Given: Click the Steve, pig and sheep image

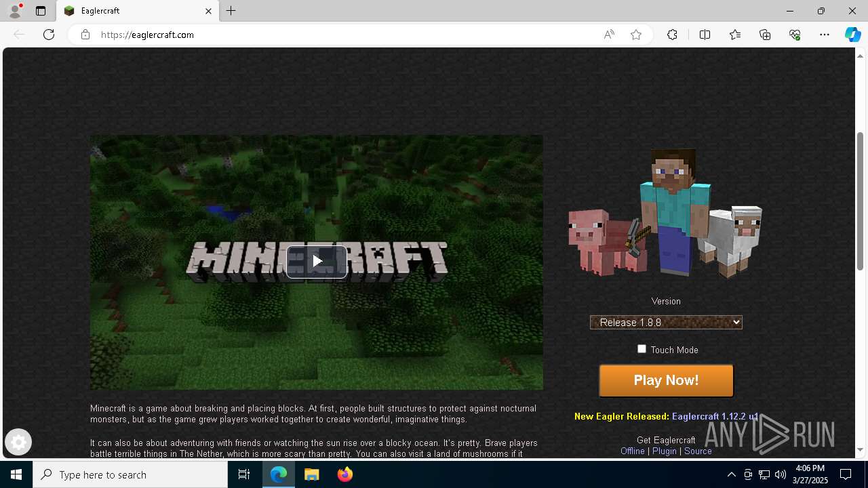Looking at the screenshot, I should point(665,213).
